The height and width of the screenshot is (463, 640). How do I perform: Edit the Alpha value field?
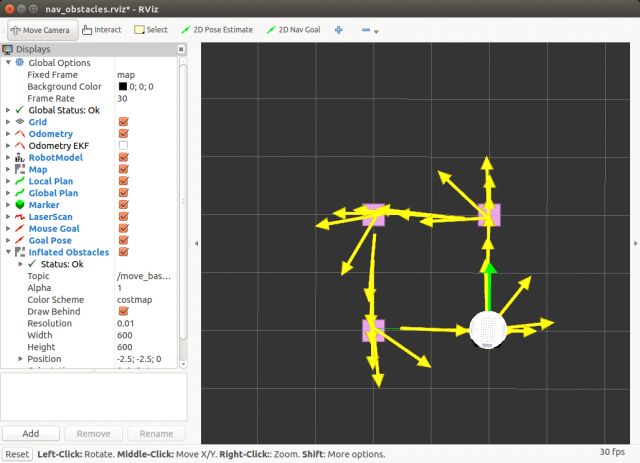pos(147,288)
